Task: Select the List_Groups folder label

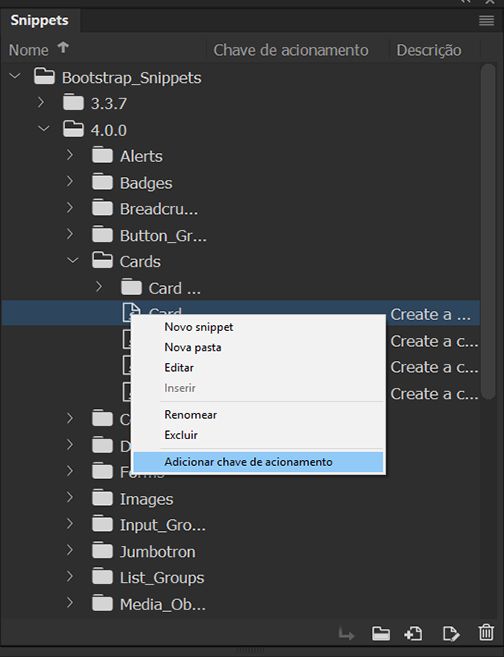Action: pyautogui.click(x=162, y=578)
